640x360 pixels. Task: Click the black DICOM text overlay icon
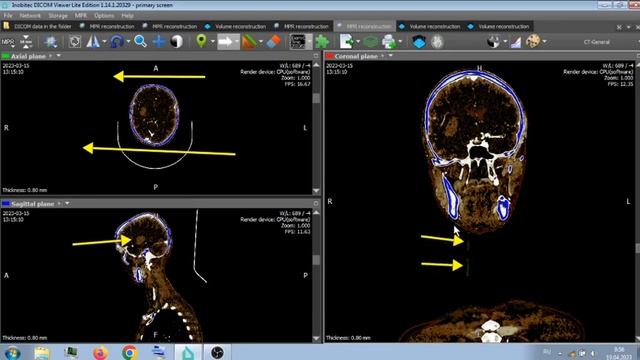click(298, 42)
